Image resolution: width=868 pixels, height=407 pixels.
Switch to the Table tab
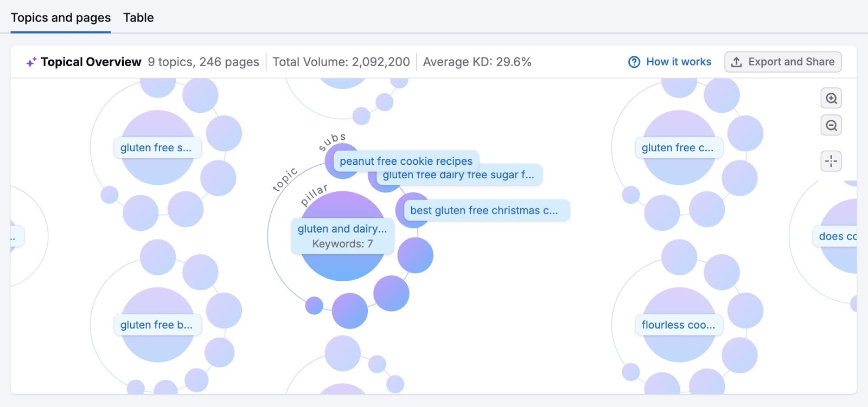pos(138,17)
